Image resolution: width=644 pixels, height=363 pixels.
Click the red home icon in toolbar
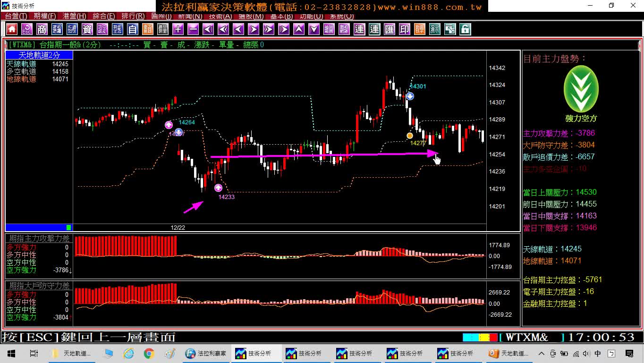coord(12,29)
